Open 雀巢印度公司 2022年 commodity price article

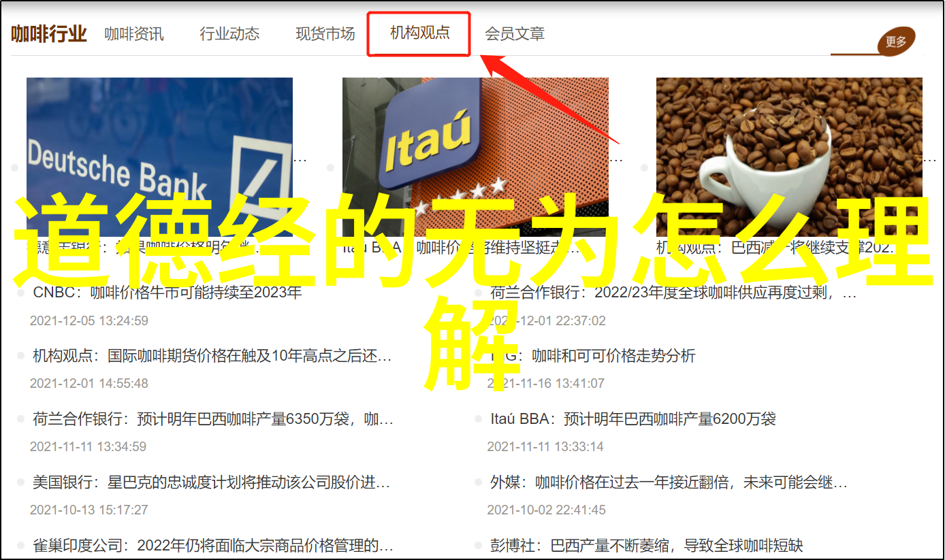pyautogui.click(x=213, y=545)
